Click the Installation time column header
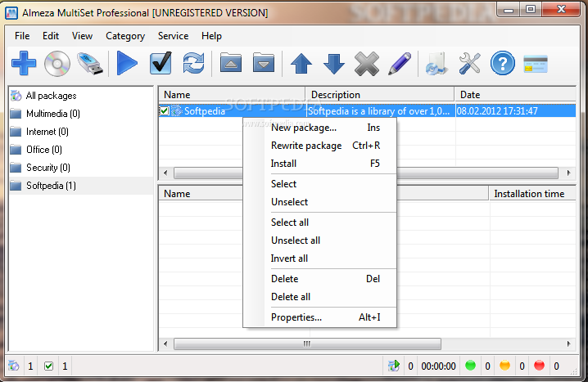 [x=532, y=194]
